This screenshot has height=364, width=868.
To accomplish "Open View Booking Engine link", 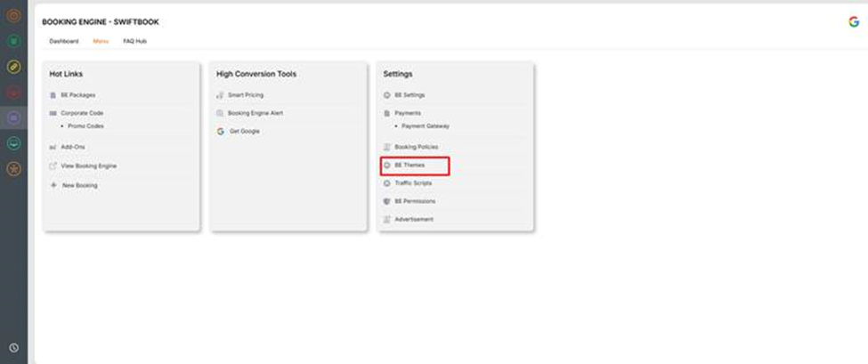I will [88, 166].
